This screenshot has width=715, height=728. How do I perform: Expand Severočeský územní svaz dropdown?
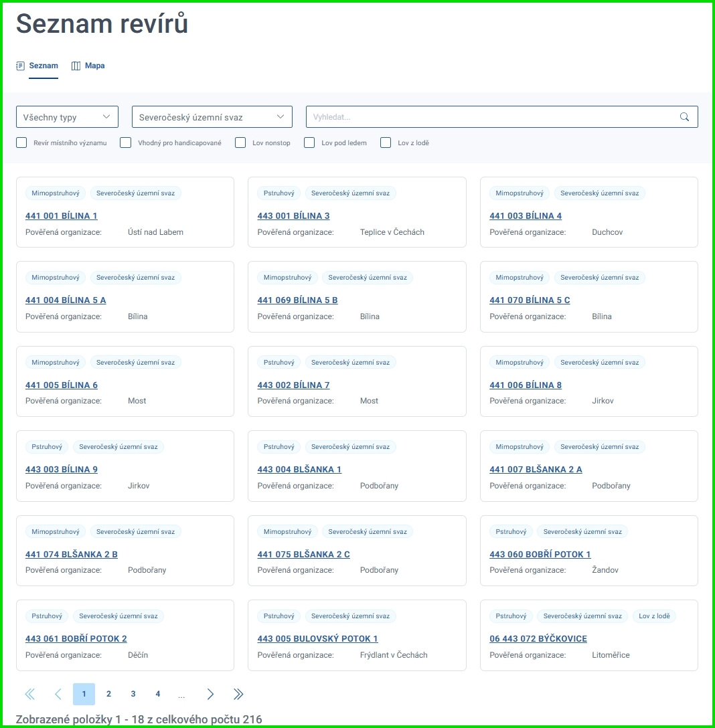[212, 117]
